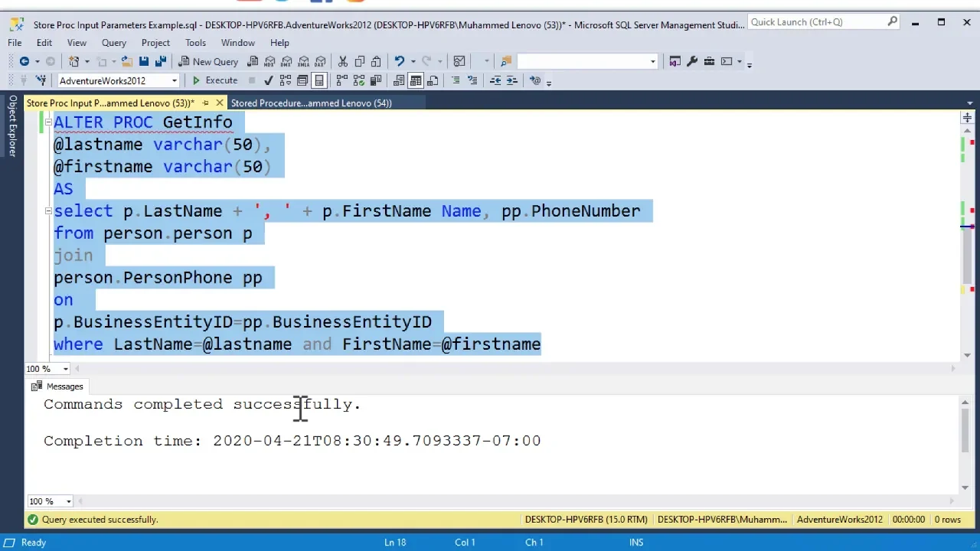Switch output to Results to Grid
The image size is (980, 551).
tap(416, 80)
